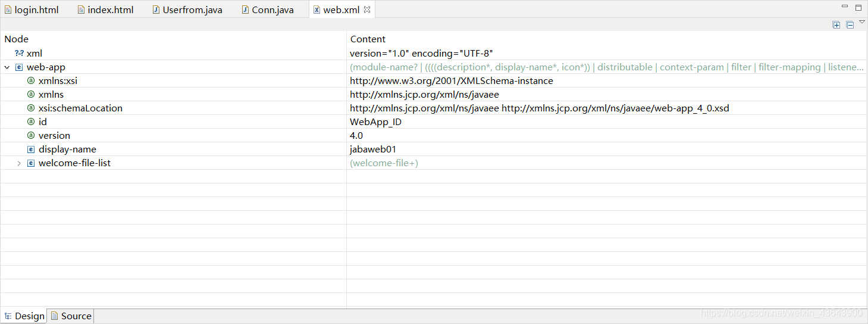Click the display-name element icon
The width and height of the screenshot is (868, 324).
point(31,149)
